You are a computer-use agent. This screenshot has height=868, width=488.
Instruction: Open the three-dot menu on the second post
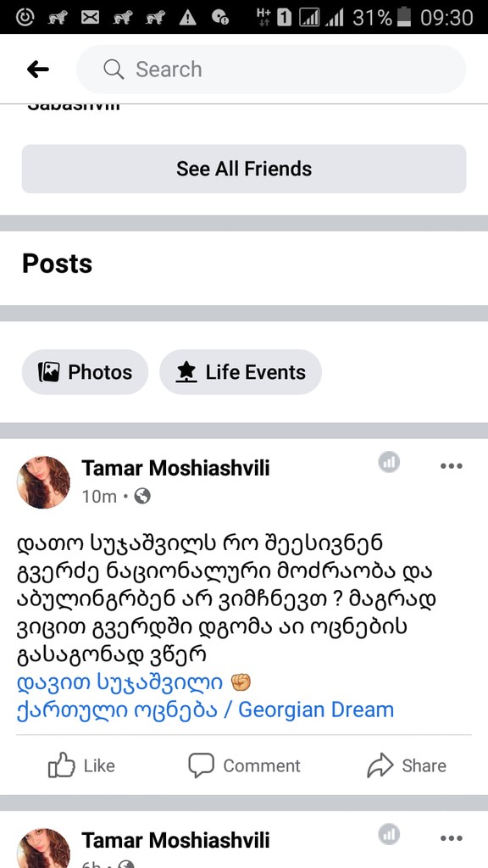click(x=451, y=837)
